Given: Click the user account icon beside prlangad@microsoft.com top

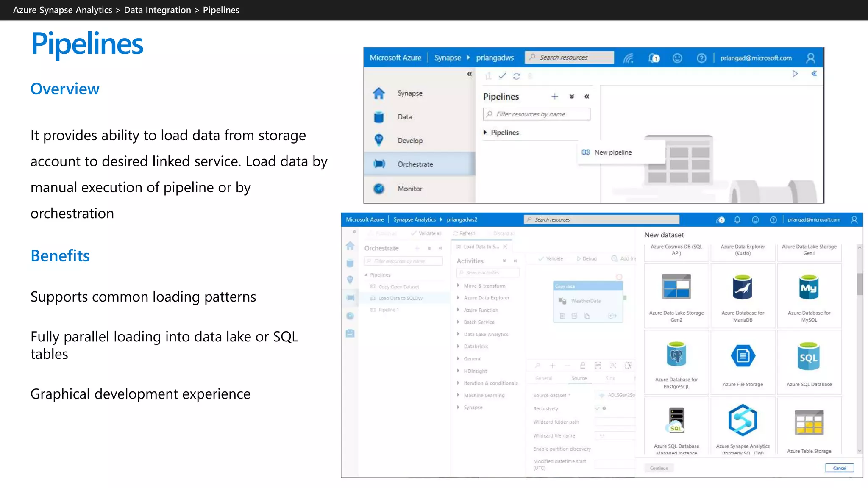Looking at the screenshot, I should [810, 58].
